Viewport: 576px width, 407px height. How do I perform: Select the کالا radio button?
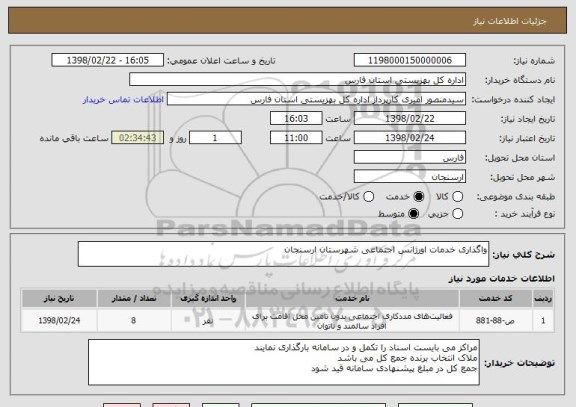pyautogui.click(x=457, y=197)
